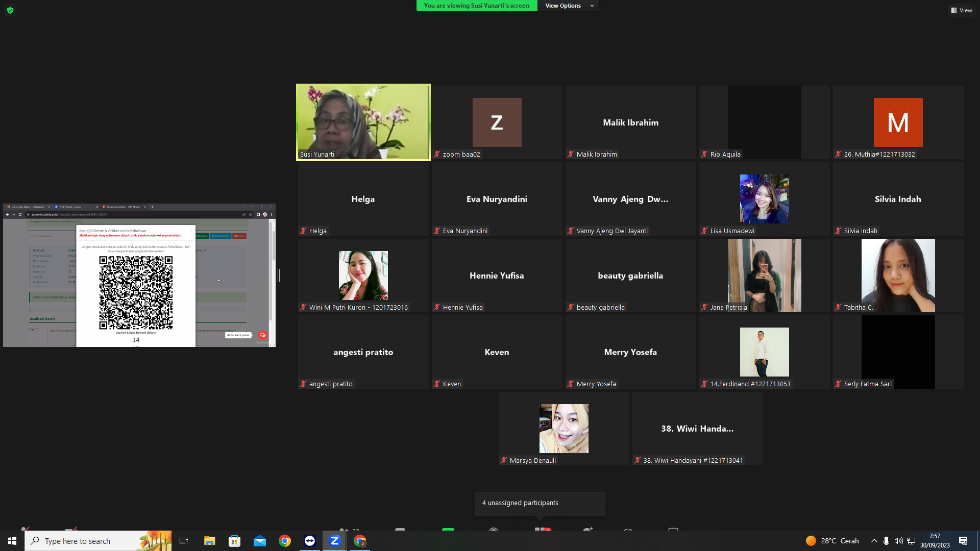Click the View button in the top-right corner

(x=962, y=10)
